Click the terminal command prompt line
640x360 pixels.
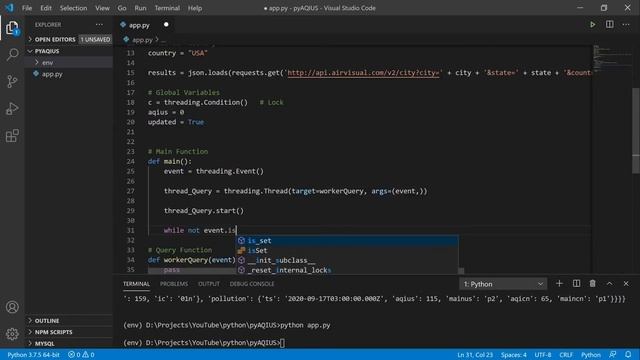(204, 342)
